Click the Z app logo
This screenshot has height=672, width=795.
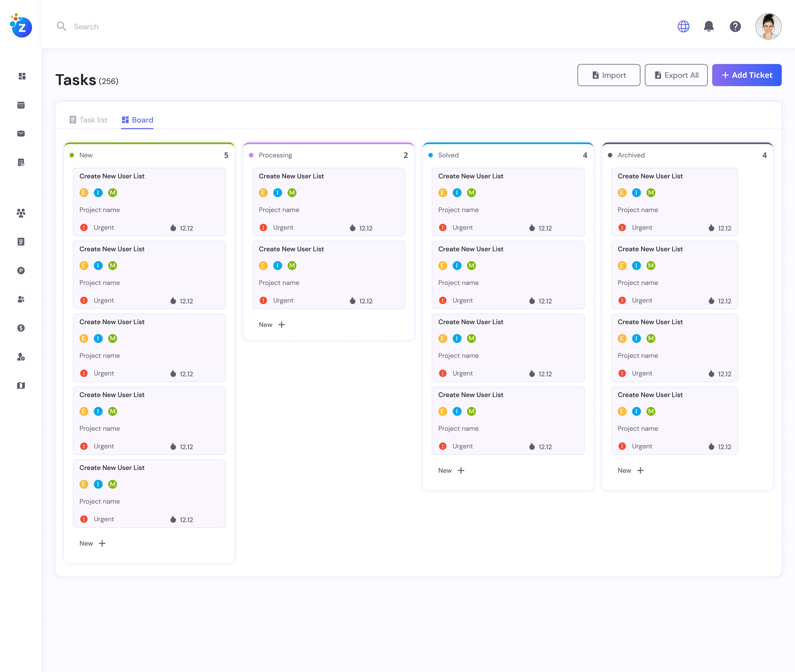pos(21,25)
